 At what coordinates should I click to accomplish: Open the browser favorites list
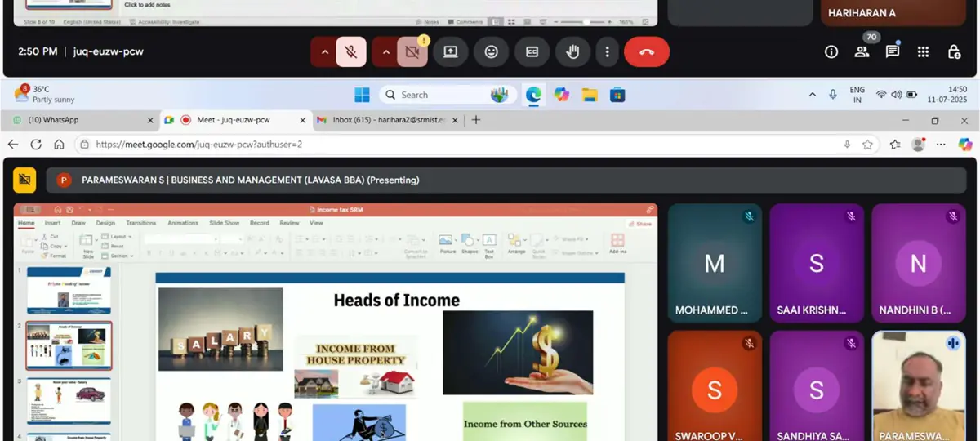(x=895, y=145)
